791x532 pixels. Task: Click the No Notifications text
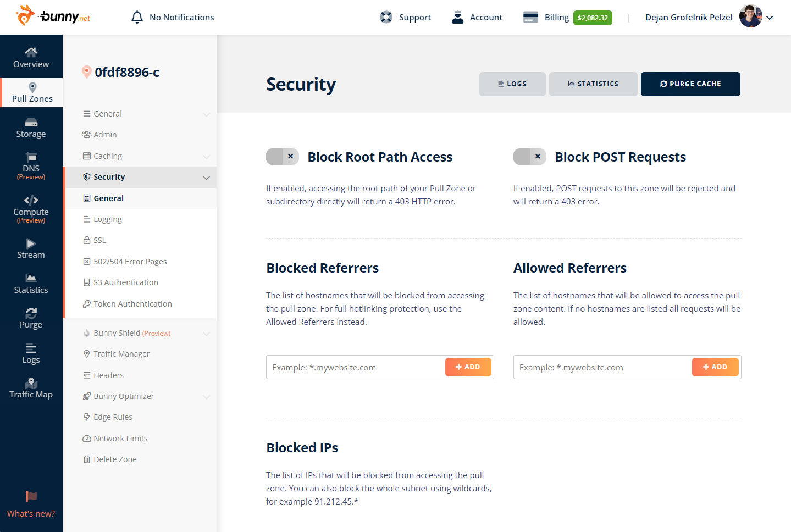click(182, 18)
